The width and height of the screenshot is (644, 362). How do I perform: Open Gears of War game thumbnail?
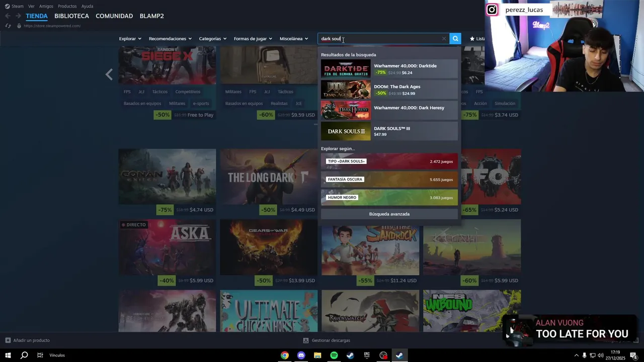(269, 247)
